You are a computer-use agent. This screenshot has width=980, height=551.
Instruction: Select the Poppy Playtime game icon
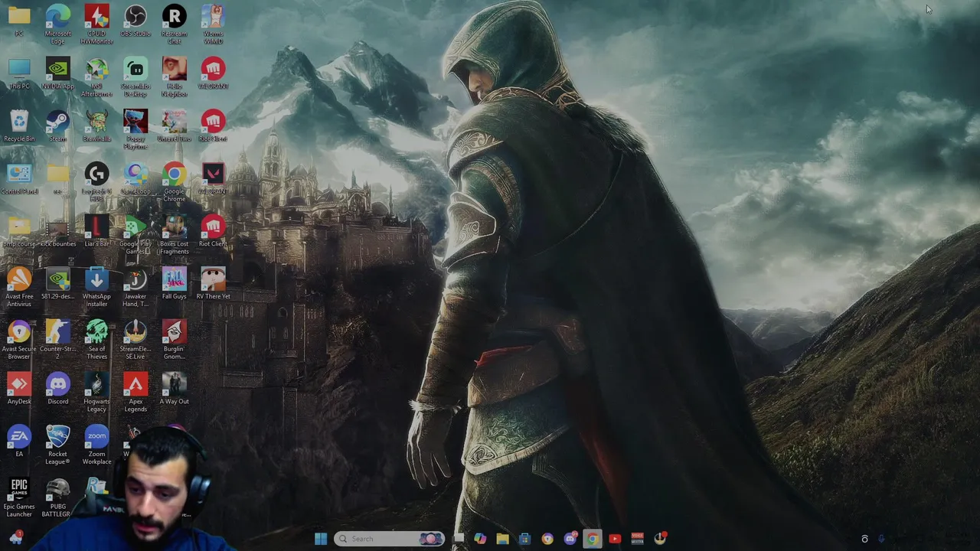click(x=136, y=129)
